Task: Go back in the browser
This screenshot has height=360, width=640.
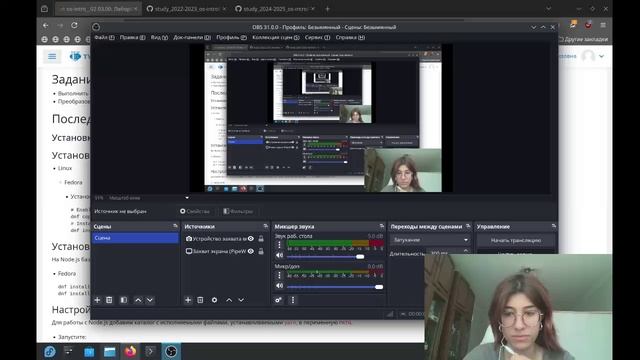Action: pos(46,25)
